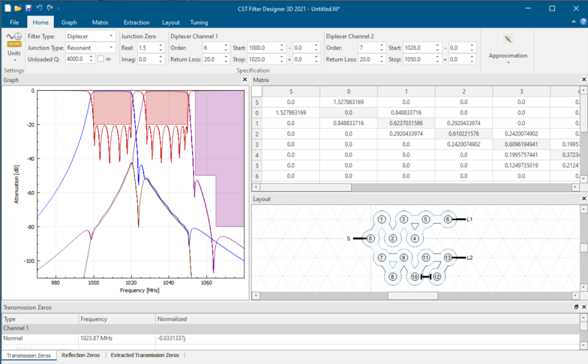Expand the Approximation dropdown arrow
This screenshot has width=588, height=364.
(507, 63)
